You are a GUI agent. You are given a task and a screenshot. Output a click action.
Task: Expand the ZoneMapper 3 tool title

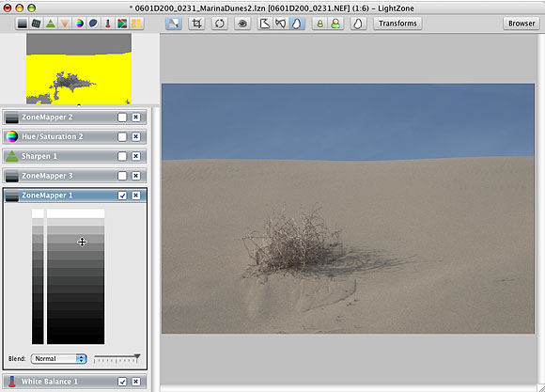(x=47, y=176)
